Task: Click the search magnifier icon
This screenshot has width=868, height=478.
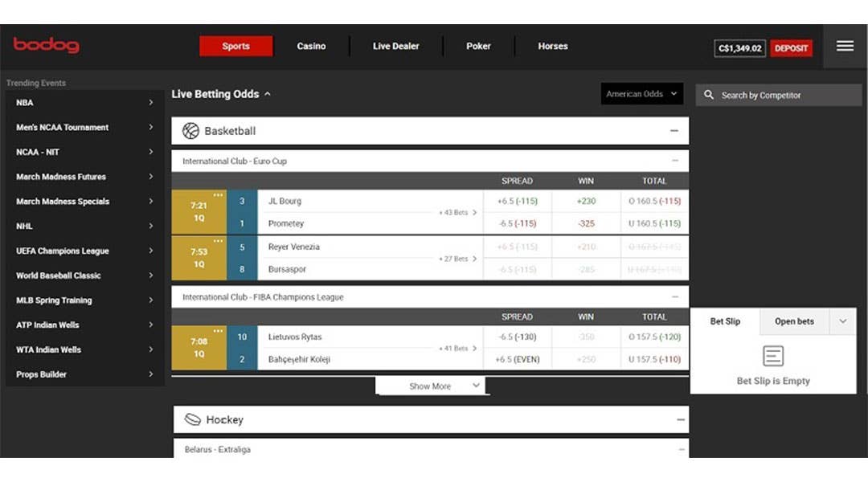Action: (x=708, y=95)
